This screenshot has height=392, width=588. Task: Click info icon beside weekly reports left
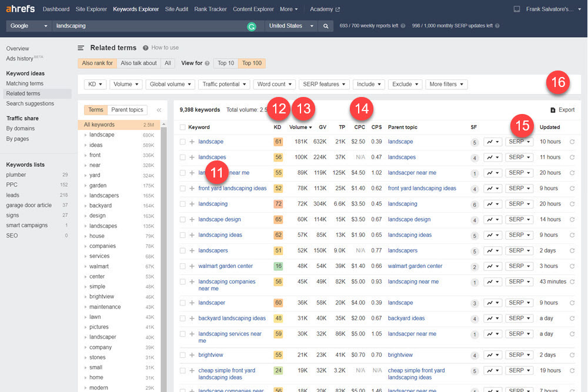(x=403, y=26)
